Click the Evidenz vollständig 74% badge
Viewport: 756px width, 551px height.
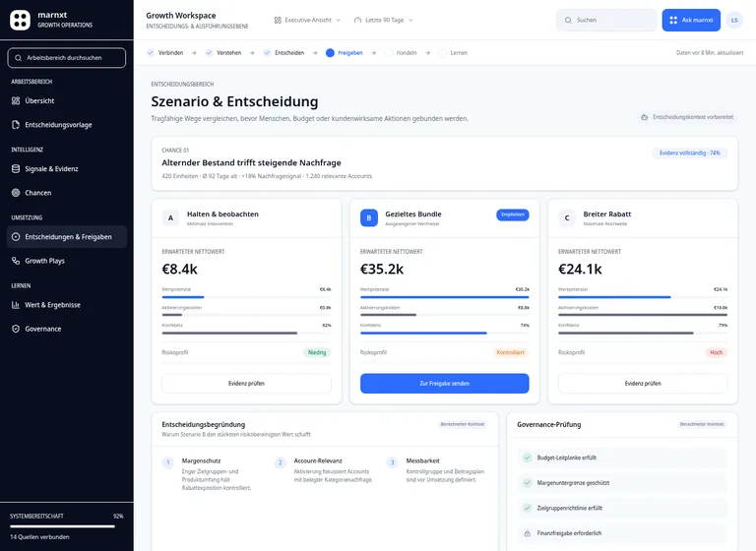tap(689, 153)
